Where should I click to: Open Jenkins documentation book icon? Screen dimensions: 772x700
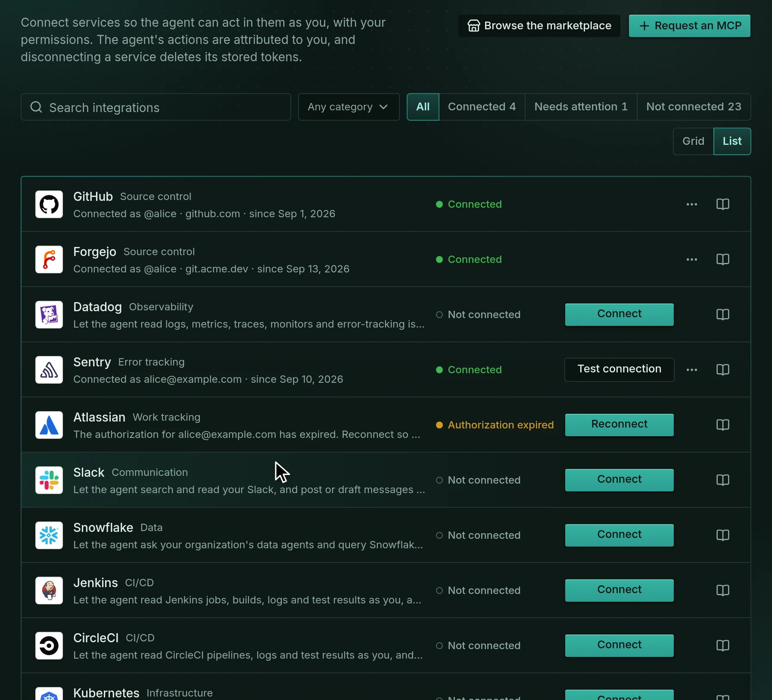tap(722, 591)
